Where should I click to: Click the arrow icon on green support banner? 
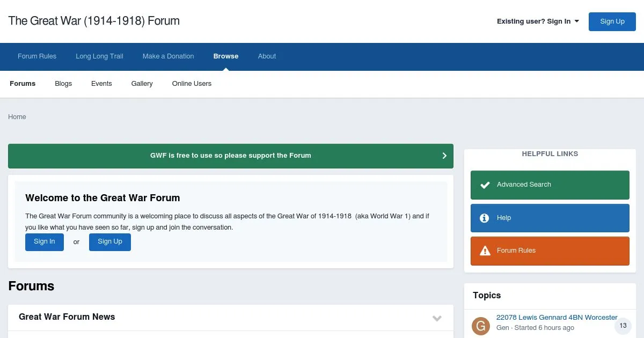pyautogui.click(x=444, y=156)
